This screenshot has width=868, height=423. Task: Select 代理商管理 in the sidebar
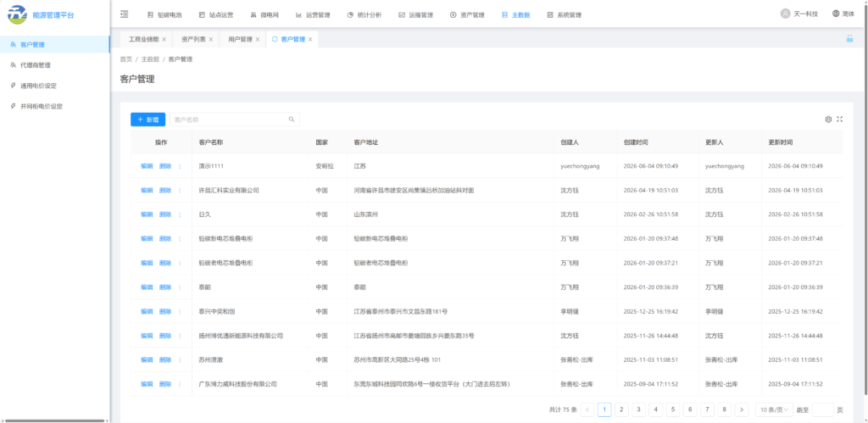click(x=55, y=64)
